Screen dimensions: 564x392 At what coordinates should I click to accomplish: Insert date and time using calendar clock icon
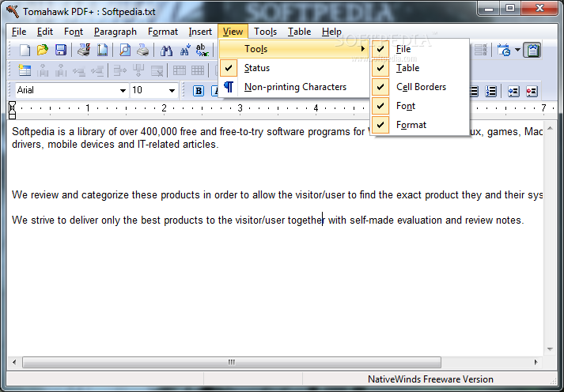click(504, 50)
